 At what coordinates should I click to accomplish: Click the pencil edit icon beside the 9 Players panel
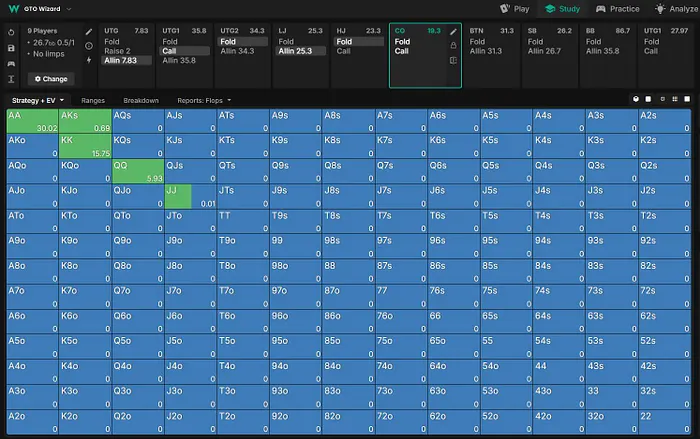click(x=89, y=32)
